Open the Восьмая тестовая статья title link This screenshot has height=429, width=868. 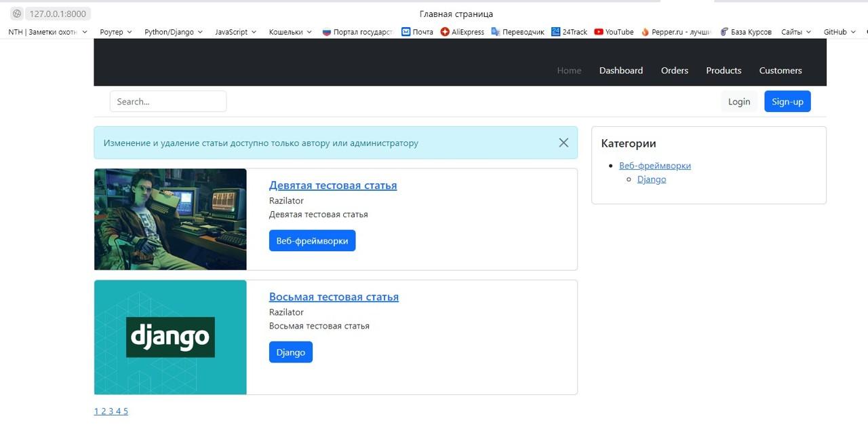click(x=334, y=297)
